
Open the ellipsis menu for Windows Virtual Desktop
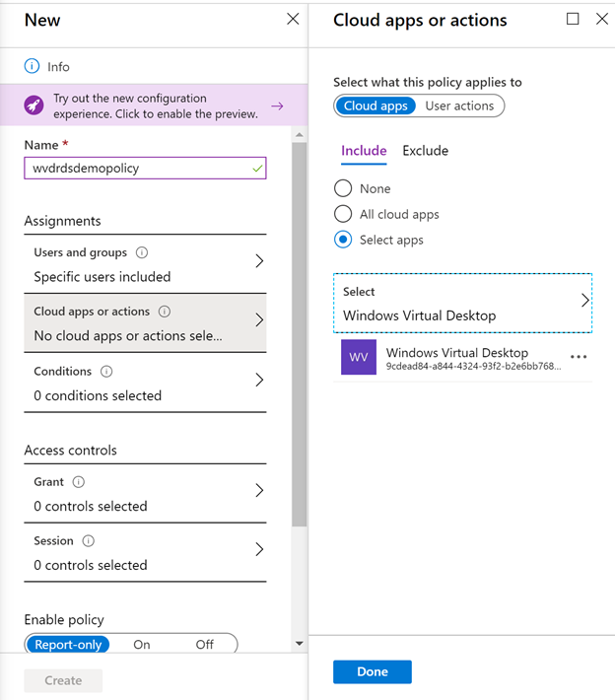click(x=579, y=357)
